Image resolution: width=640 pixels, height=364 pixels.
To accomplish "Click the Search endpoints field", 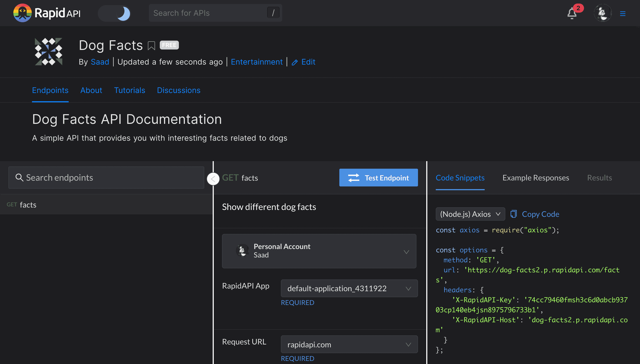I will (x=106, y=178).
